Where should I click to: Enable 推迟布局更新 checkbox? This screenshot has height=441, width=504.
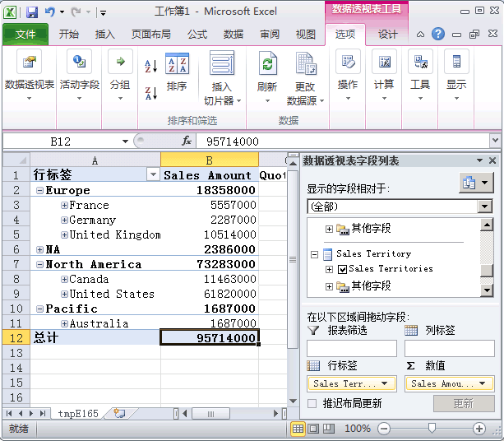(312, 403)
